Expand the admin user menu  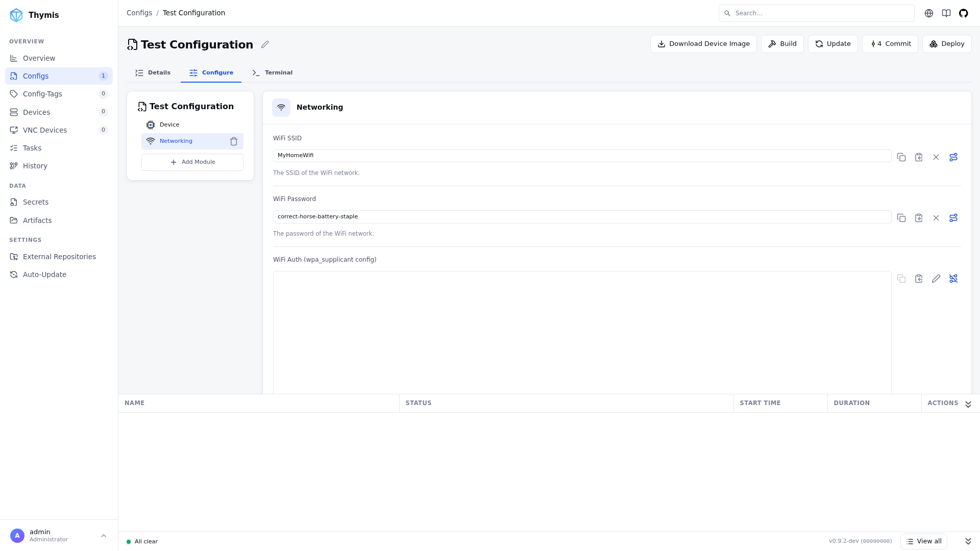pos(104,536)
